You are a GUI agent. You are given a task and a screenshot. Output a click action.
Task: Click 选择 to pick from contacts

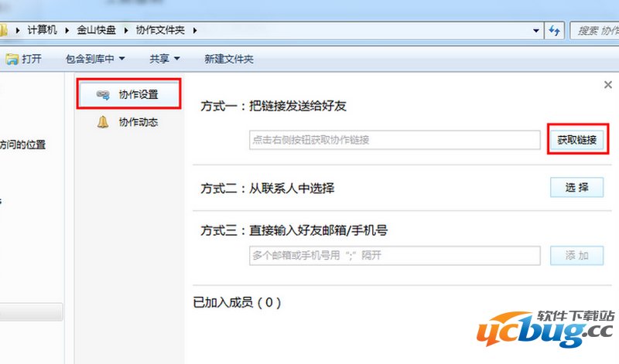[576, 188]
